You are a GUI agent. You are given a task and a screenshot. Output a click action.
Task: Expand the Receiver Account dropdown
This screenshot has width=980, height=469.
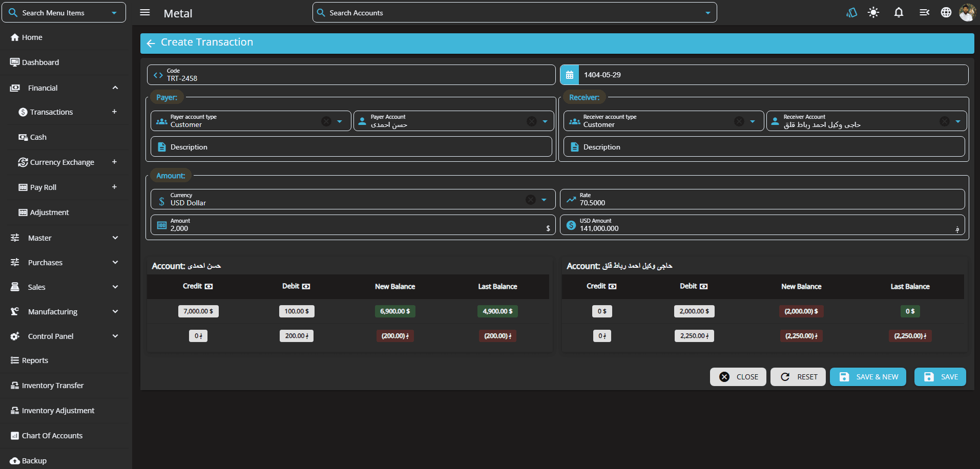click(957, 121)
